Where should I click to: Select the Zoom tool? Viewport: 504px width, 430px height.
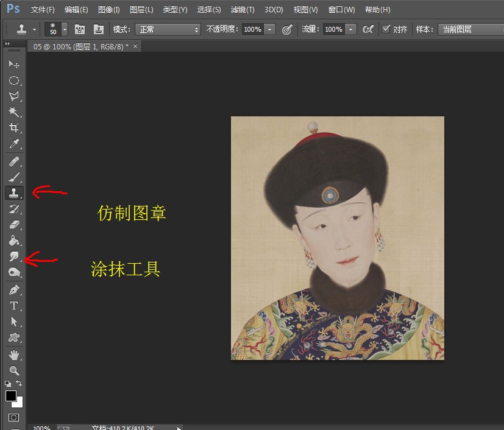tap(14, 370)
